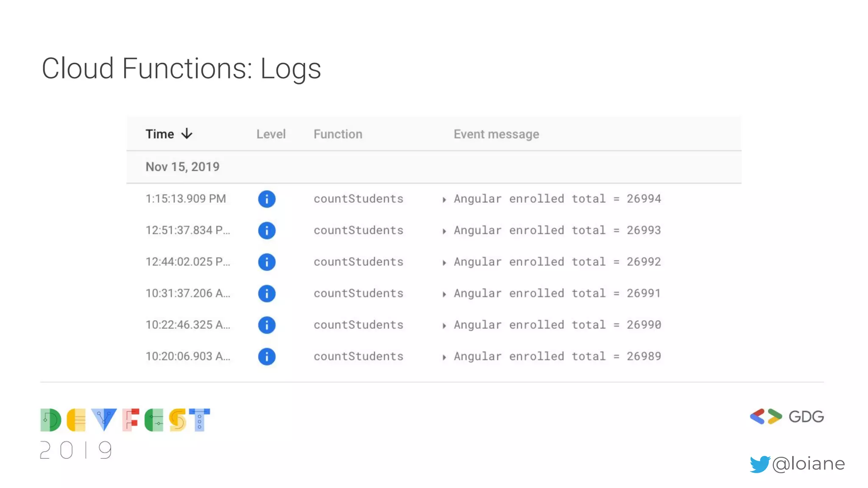Click the DevFest 2019 logo
The width and height of the screenshot is (868, 488).
point(125,434)
